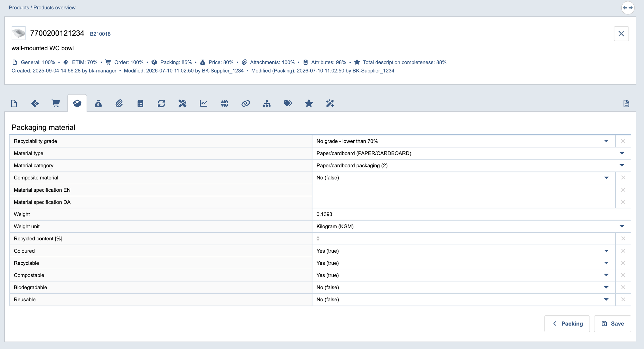Click Total description completeness: 88%
644x349 pixels.
pyautogui.click(x=400, y=62)
